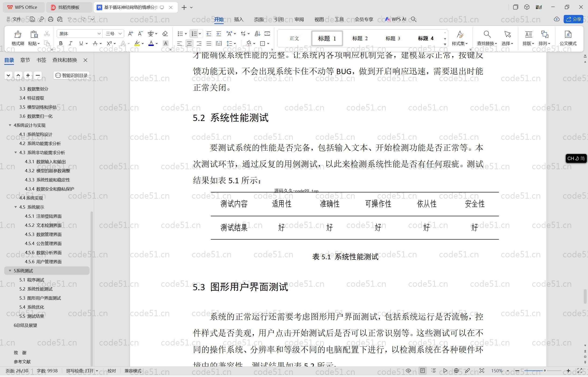
Task: Click the yellow text highlight color swatch
Action: (137, 43)
